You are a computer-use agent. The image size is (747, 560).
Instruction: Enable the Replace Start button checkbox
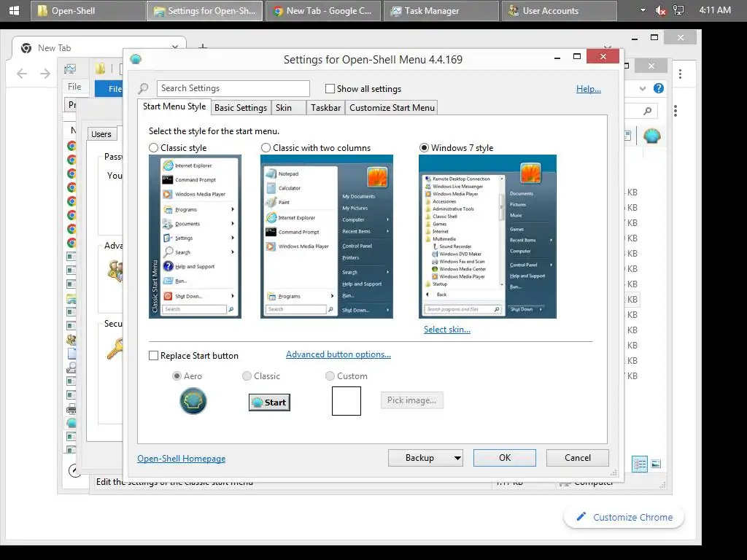[153, 356]
